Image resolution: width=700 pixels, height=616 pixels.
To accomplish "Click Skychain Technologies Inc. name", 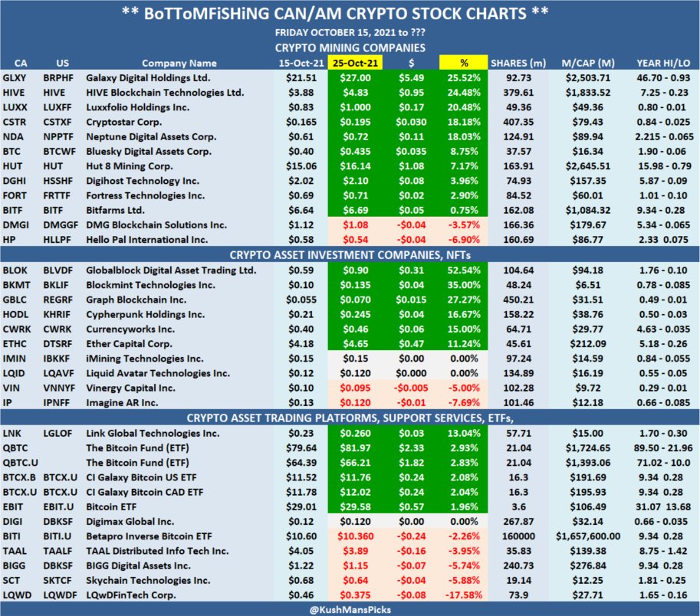I will 148,581.
